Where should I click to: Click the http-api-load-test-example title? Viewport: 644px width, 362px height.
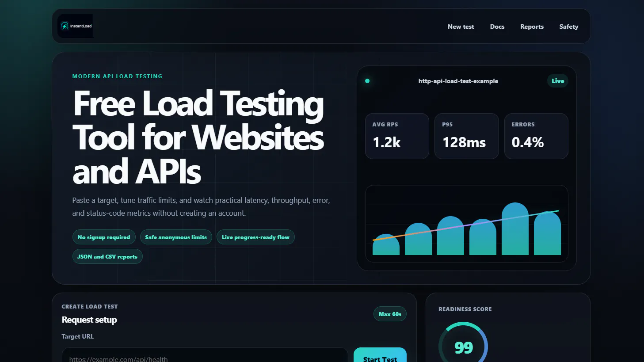click(x=458, y=81)
